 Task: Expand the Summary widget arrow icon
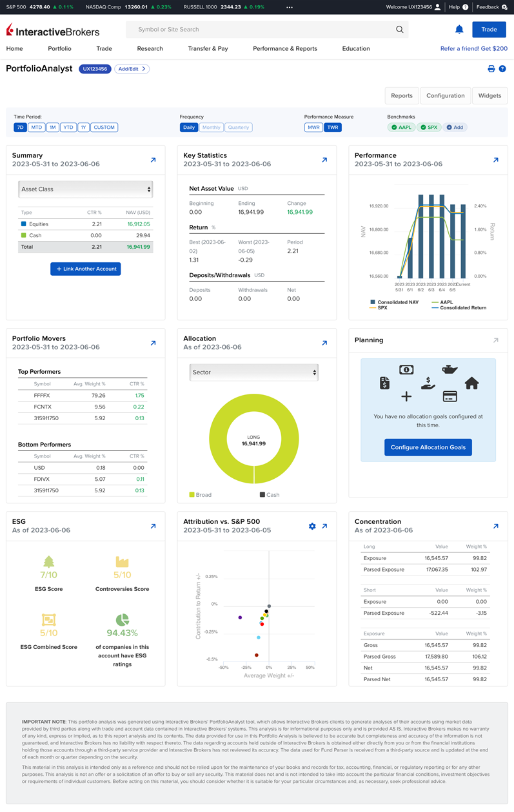pos(153,160)
